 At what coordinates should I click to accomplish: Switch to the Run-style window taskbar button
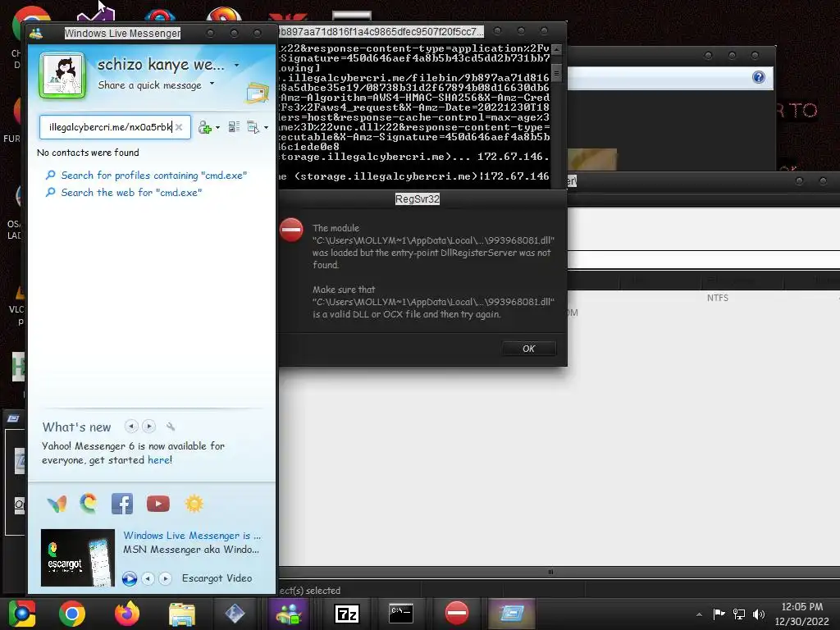click(x=512, y=614)
